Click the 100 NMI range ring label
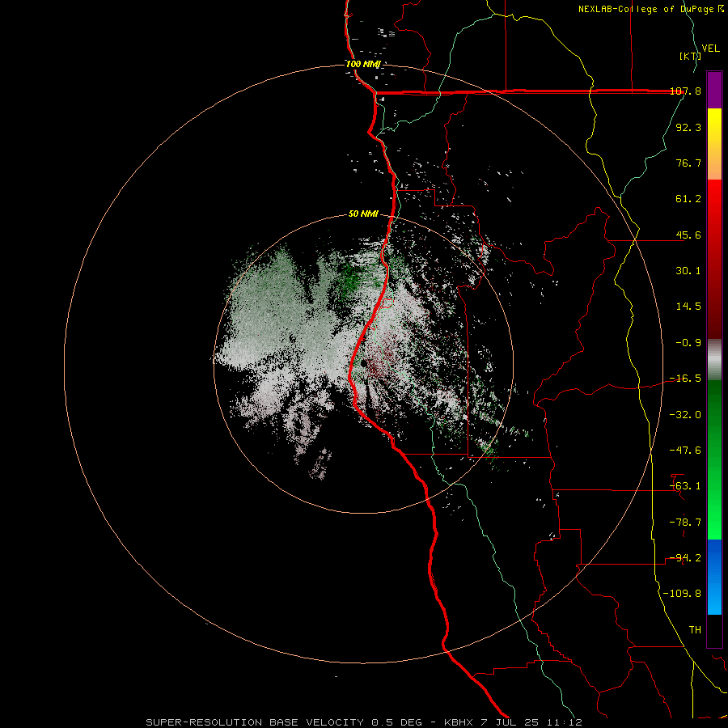The width and height of the screenshot is (728, 728). (363, 64)
